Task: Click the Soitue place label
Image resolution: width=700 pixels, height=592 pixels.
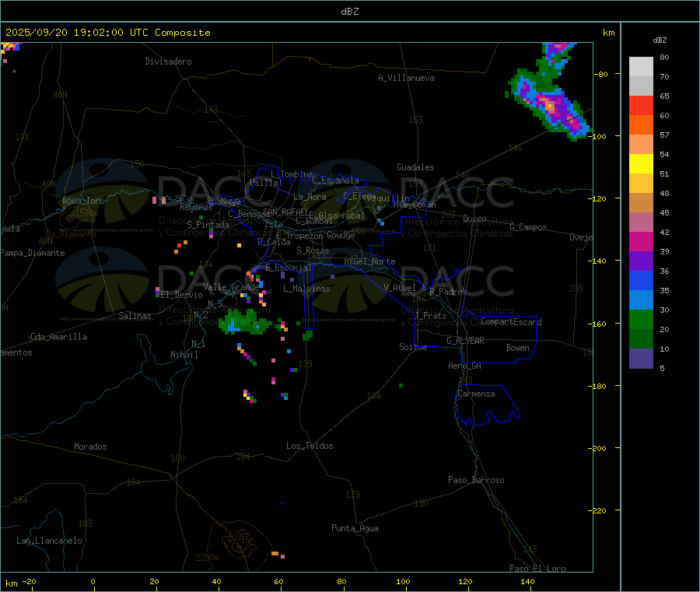Action: pos(413,347)
